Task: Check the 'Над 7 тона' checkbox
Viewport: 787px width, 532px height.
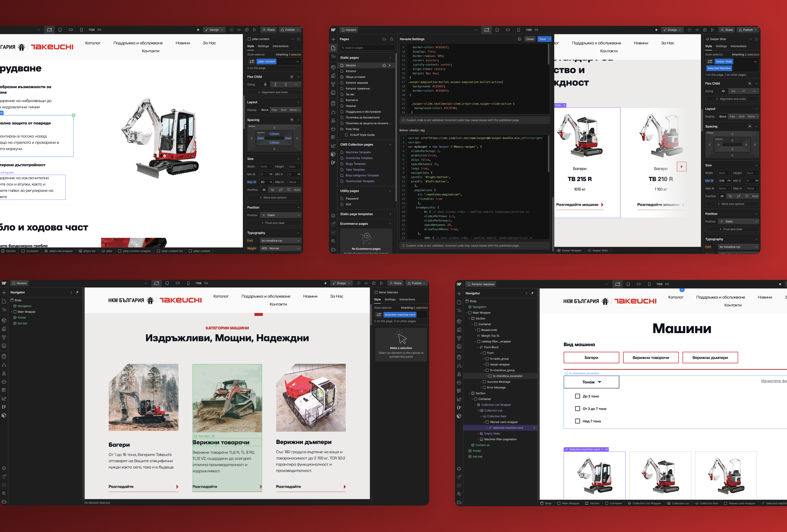Action: tap(577, 421)
